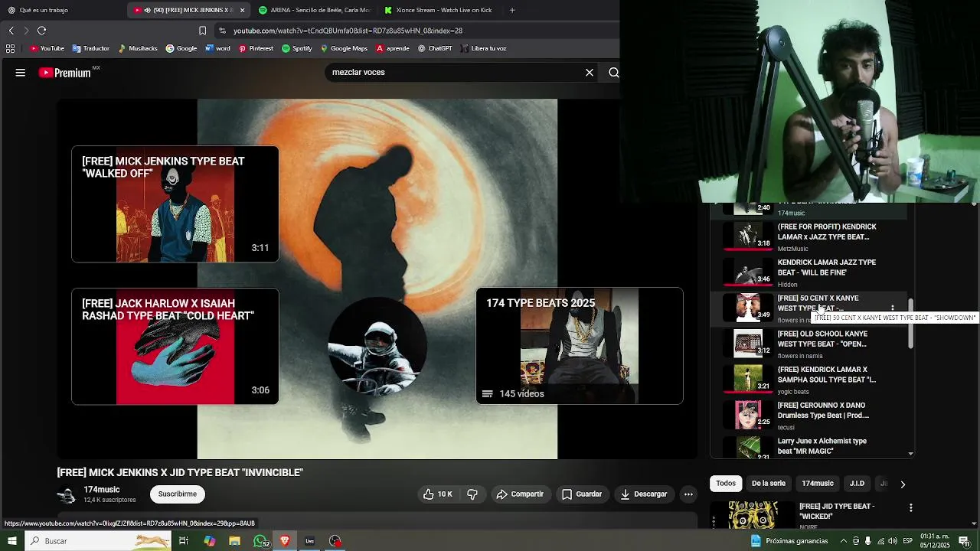Click the Suscribirme button
This screenshot has width=980, height=551.
click(178, 494)
